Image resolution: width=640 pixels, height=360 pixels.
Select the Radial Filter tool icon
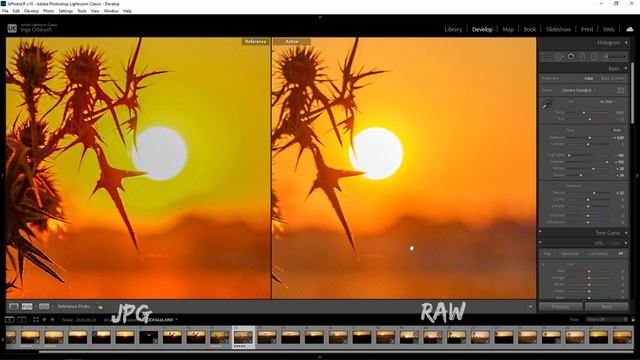[594, 57]
